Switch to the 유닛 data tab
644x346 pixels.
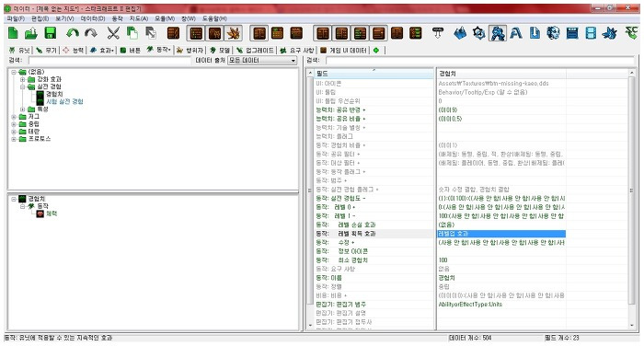coord(19,50)
